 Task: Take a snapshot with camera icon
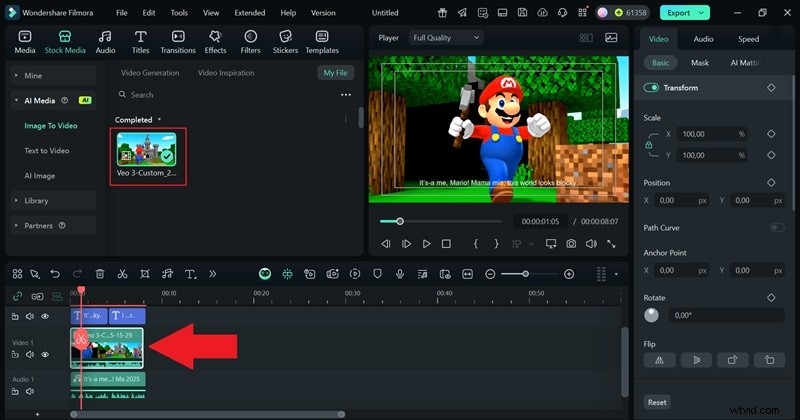(571, 244)
